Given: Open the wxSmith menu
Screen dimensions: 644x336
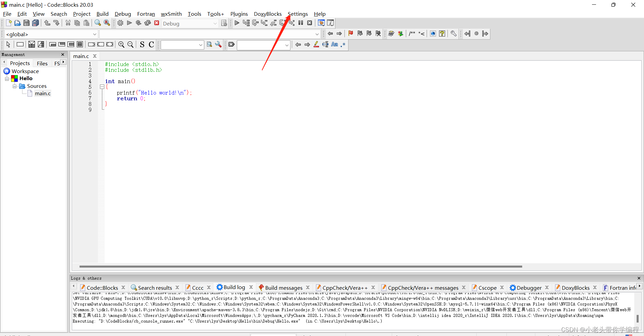Looking at the screenshot, I should pyautogui.click(x=171, y=14).
